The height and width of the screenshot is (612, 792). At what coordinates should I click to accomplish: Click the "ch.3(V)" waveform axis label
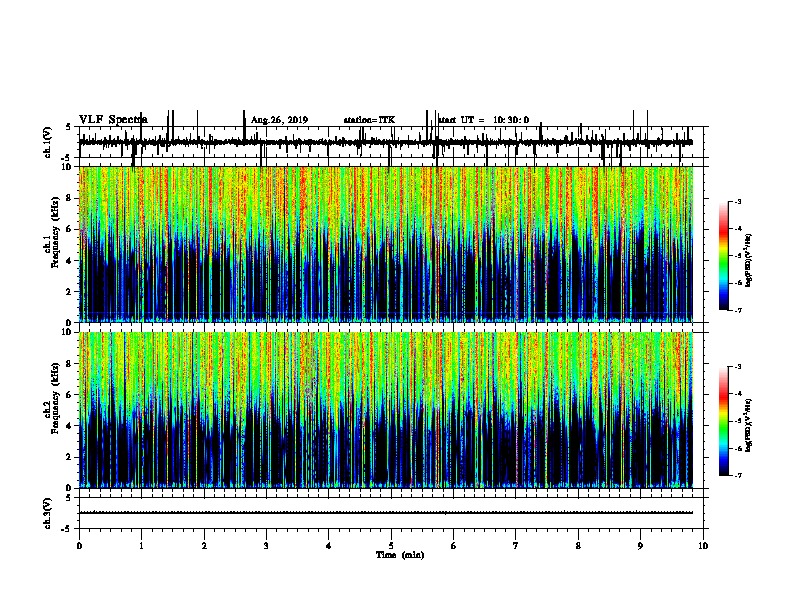click(48, 513)
